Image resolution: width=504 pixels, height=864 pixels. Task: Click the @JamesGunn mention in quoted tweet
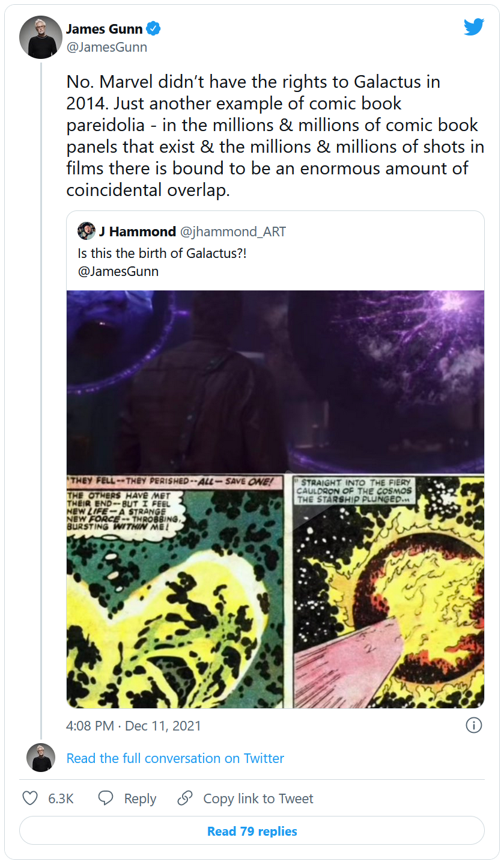[x=118, y=271]
